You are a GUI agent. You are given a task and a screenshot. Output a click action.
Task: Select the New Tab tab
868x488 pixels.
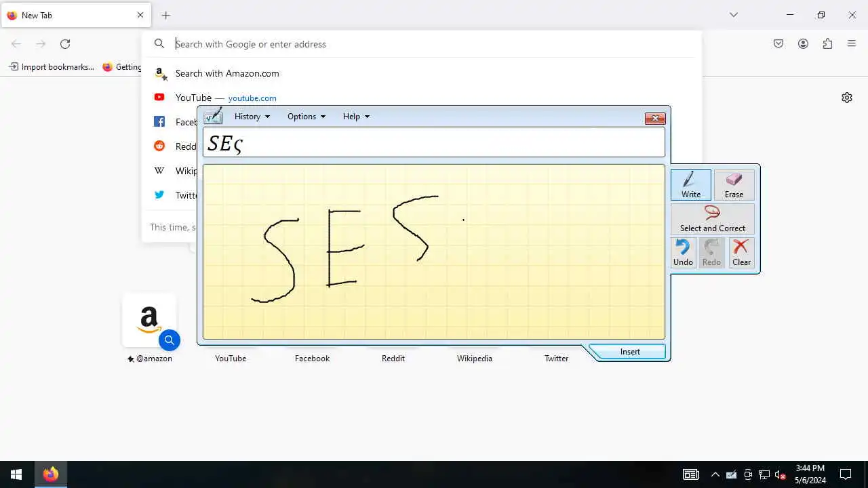(x=76, y=15)
